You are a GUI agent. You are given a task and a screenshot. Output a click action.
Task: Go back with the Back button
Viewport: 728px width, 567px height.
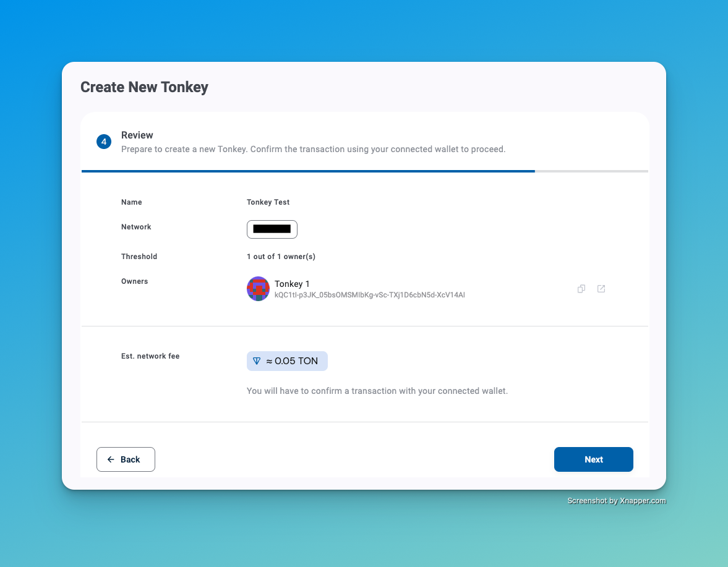point(126,459)
